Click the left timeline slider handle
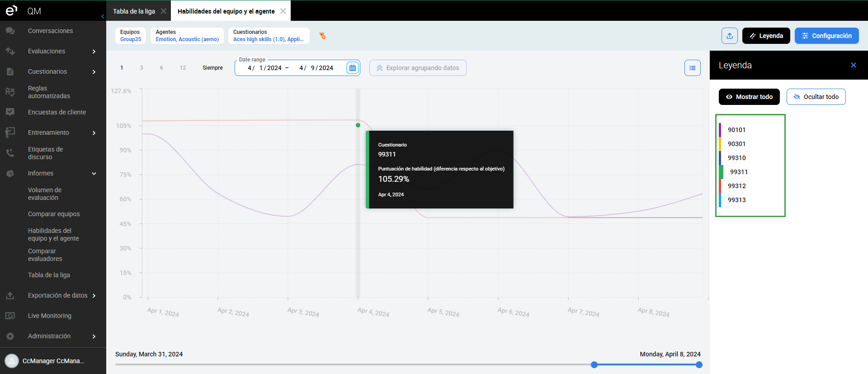Viewport: 868px width, 374px height. click(594, 365)
